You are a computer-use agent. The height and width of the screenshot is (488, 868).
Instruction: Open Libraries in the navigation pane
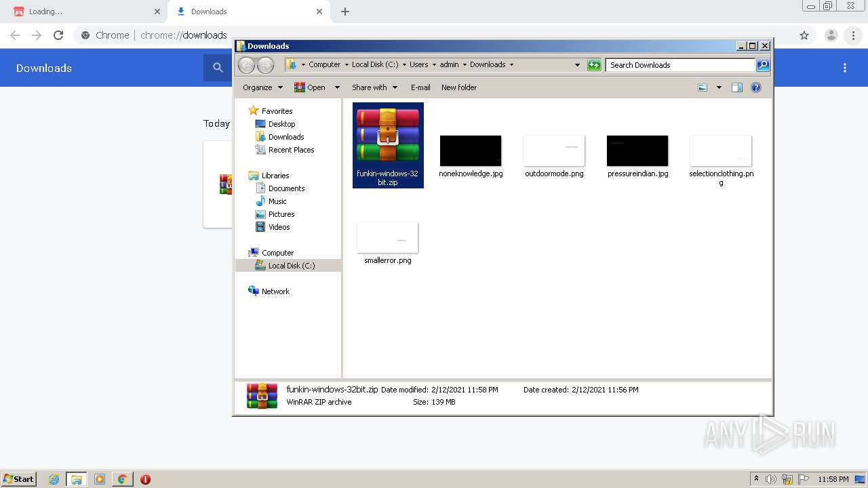coord(275,176)
